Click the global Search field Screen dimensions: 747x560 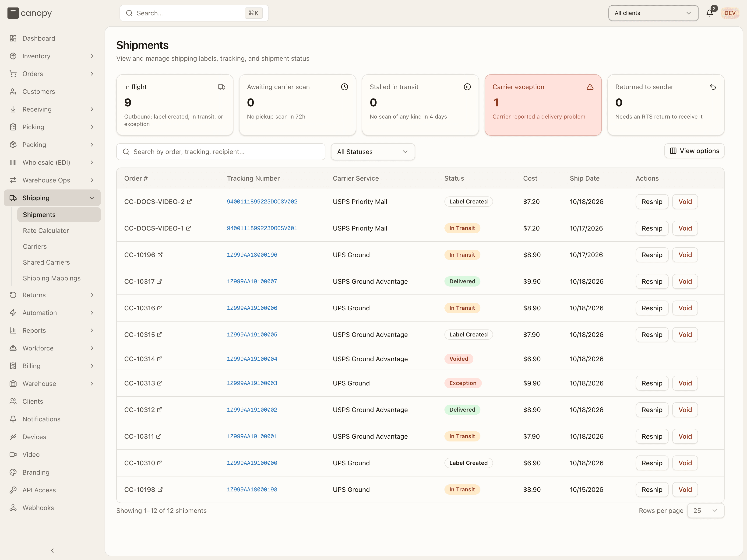point(194,13)
